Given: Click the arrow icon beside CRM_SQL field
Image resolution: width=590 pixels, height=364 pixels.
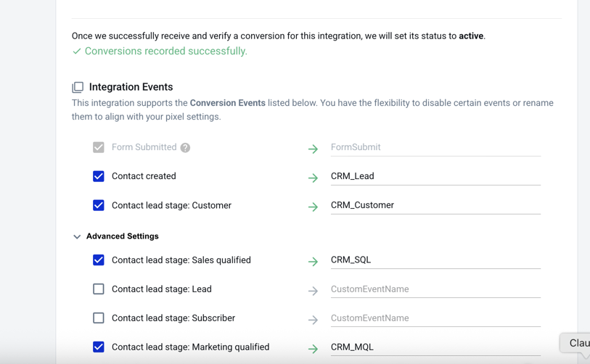Looking at the screenshot, I should coord(313,261).
